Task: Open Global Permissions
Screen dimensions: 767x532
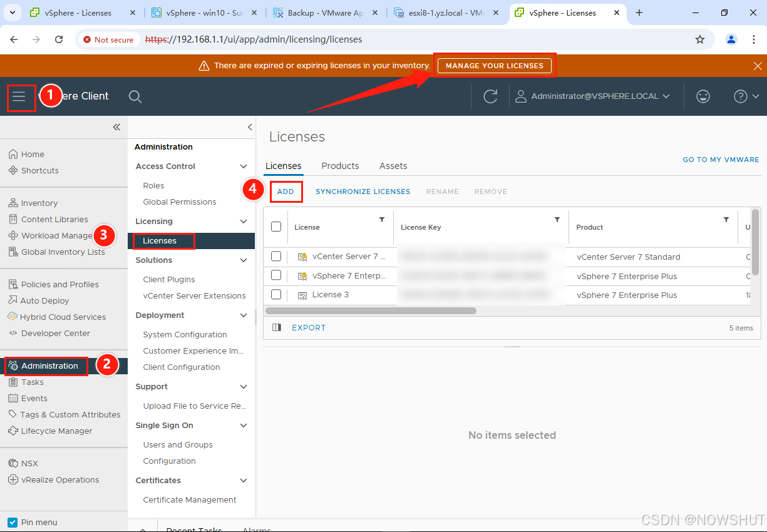Action: 180,202
